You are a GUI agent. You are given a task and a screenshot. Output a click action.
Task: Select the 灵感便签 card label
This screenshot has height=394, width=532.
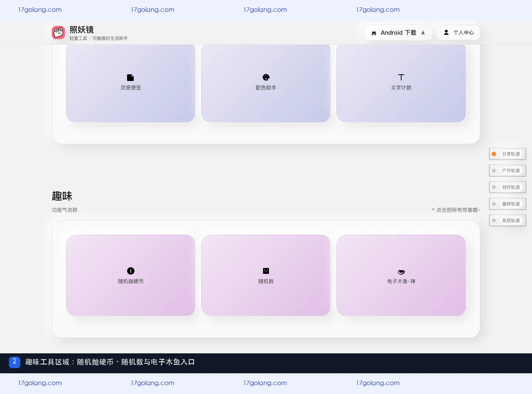pyautogui.click(x=131, y=88)
